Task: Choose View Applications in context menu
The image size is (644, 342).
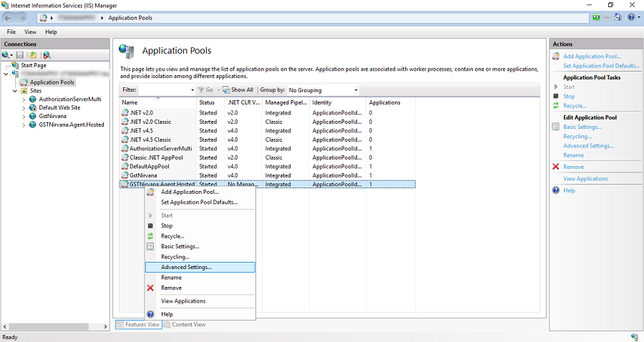Action: [200, 301]
